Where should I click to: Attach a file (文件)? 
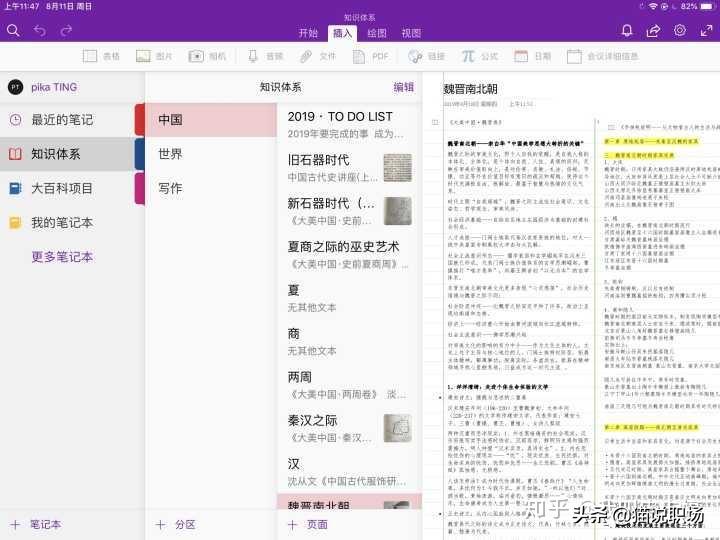318,56
